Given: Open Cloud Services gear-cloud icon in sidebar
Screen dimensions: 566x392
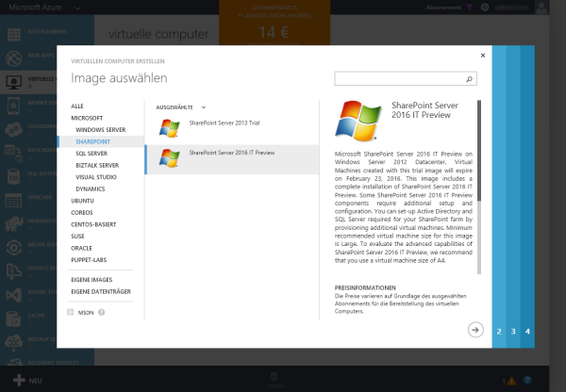Looking at the screenshot, I should click(x=14, y=129).
